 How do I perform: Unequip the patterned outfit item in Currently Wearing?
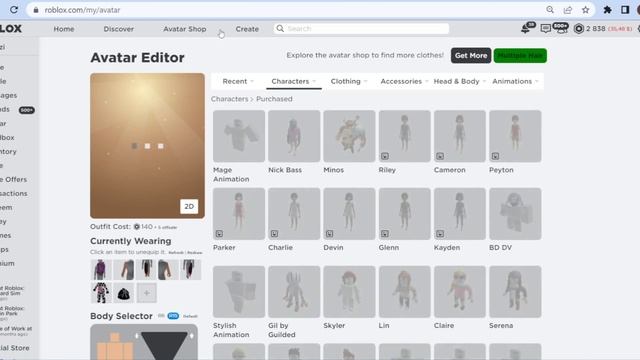[x=100, y=293]
